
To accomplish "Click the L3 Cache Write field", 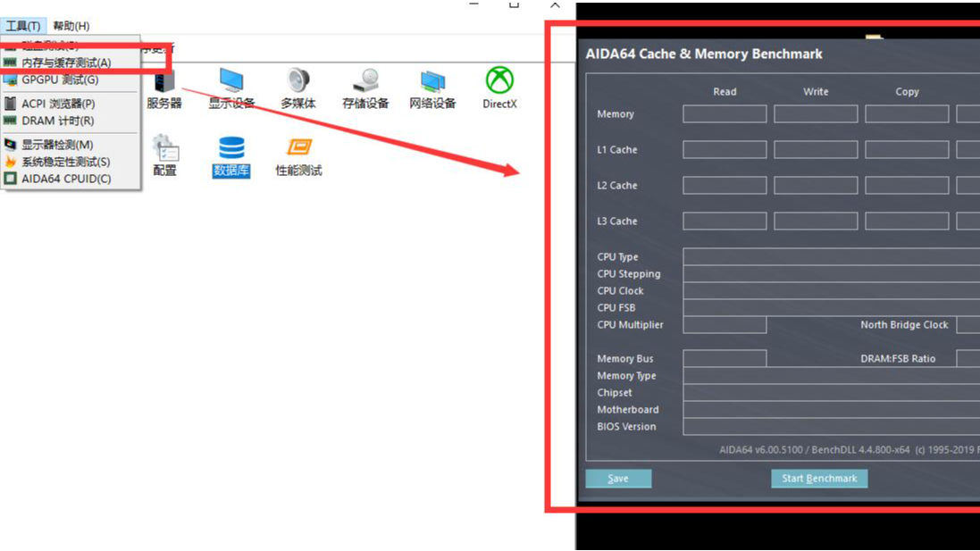I will (816, 221).
